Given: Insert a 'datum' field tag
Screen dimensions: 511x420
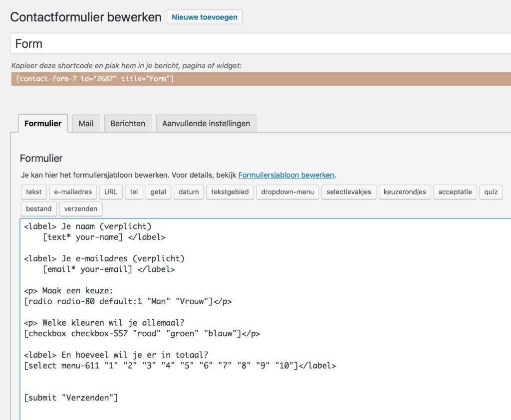Looking at the screenshot, I should point(189,192).
